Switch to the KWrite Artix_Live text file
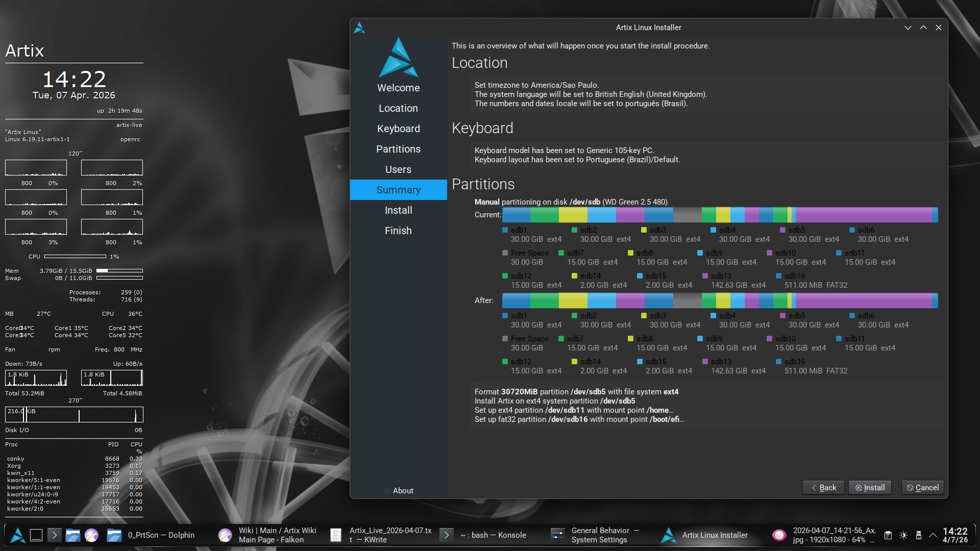 pyautogui.click(x=381, y=535)
